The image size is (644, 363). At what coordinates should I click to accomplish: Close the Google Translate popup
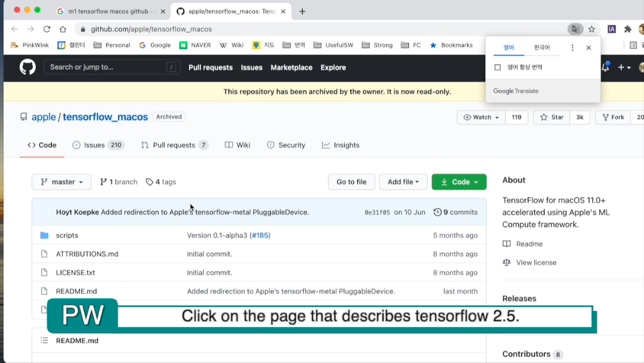pyautogui.click(x=589, y=48)
